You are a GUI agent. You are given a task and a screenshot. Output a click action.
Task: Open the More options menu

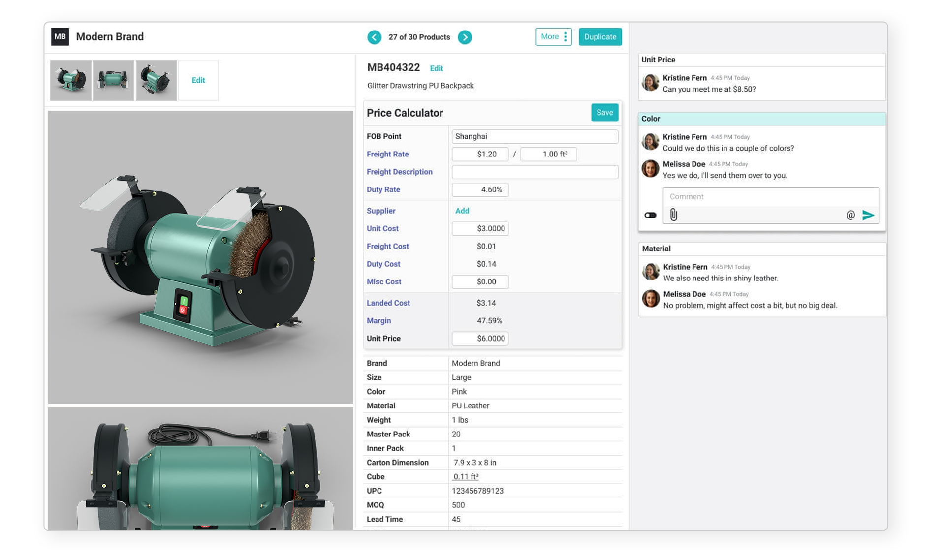(554, 37)
